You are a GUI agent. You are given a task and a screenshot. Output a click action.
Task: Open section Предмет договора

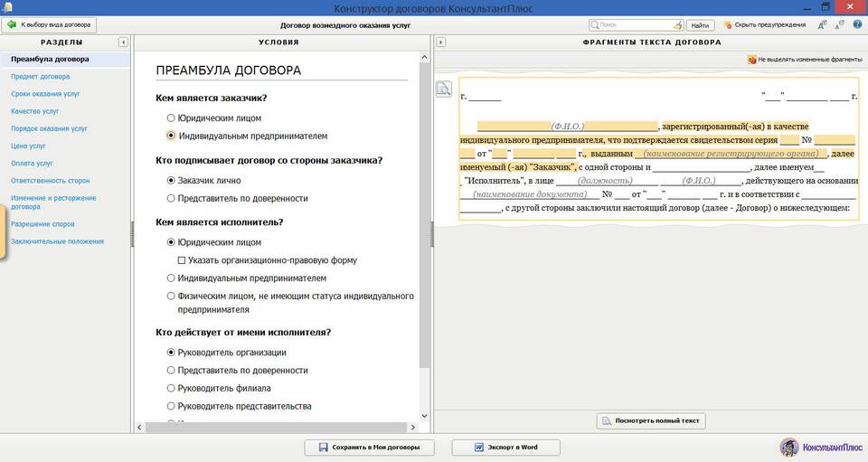click(x=41, y=76)
